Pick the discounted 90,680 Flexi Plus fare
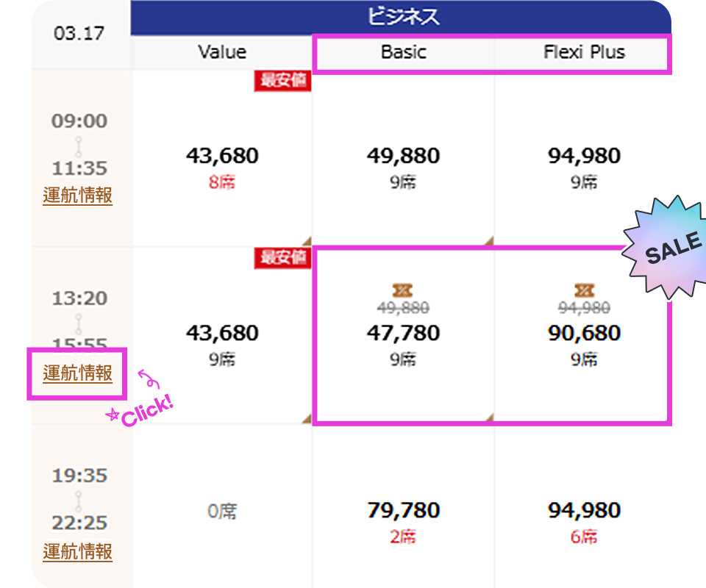The image size is (706, 588). 584,333
